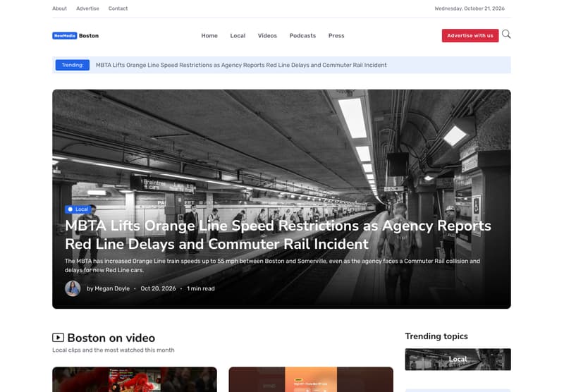Open the first video thumbnail with red figure
Viewport: 564px width, 392px height.
(x=135, y=379)
